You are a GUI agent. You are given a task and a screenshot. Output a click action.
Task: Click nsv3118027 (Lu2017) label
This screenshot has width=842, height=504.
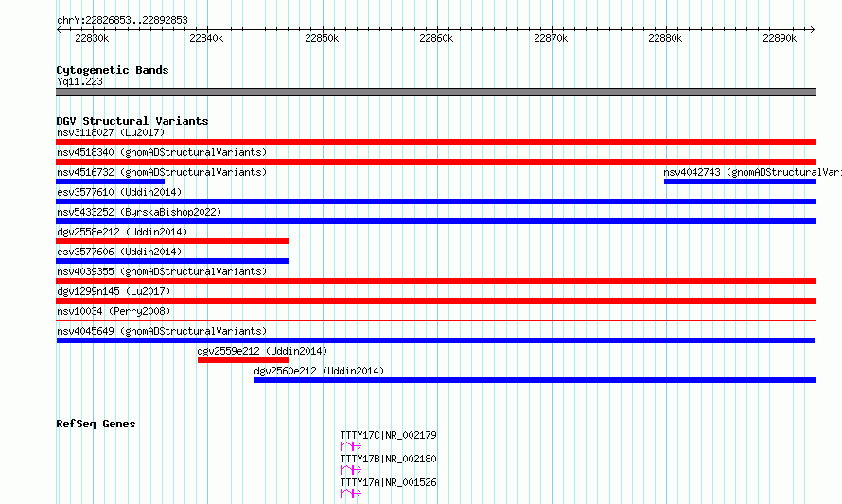(x=111, y=132)
